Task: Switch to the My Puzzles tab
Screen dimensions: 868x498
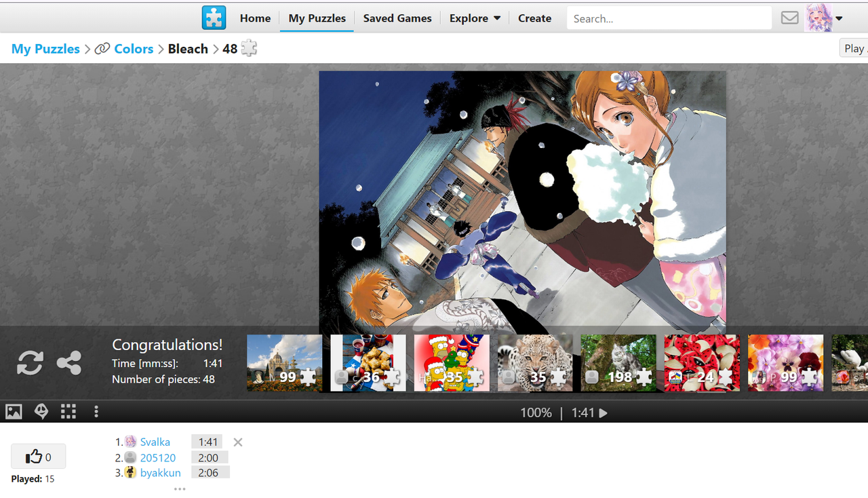Action: point(317,18)
